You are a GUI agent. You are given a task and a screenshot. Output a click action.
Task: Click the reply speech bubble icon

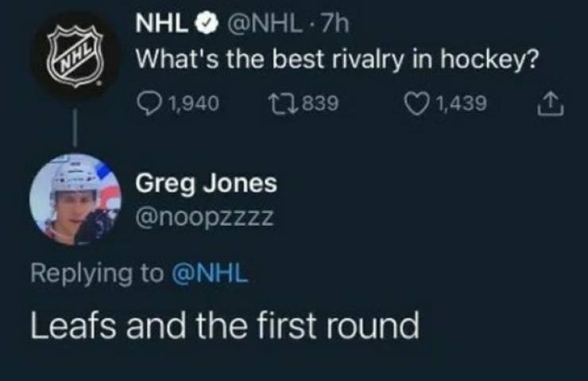click(x=148, y=103)
